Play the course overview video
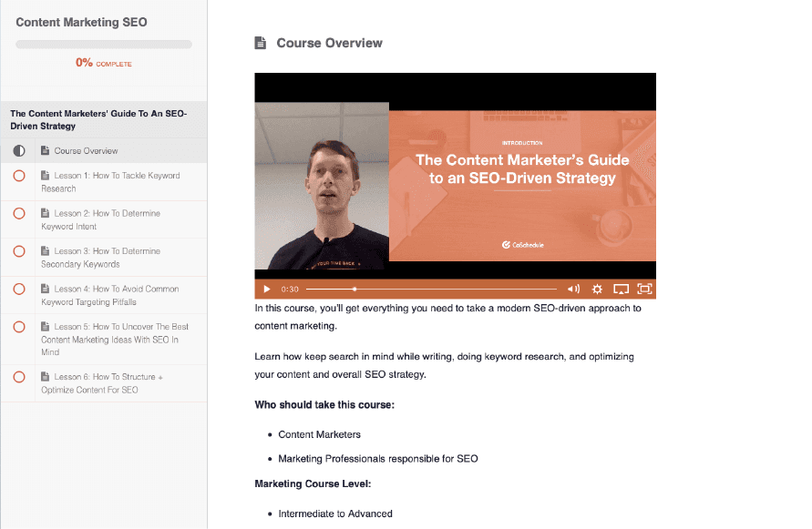This screenshot has width=812, height=529. 267,290
